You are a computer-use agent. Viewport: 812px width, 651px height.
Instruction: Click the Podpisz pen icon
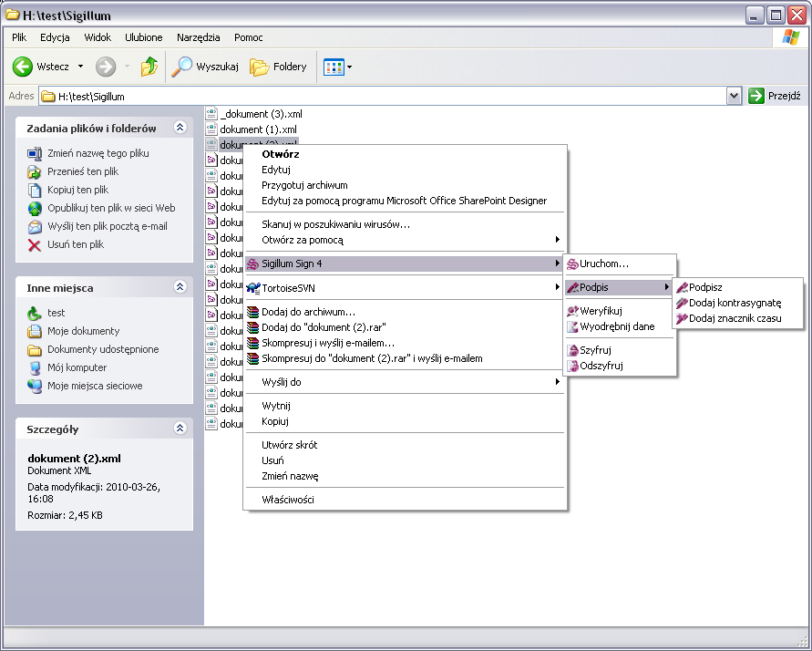click(x=682, y=287)
